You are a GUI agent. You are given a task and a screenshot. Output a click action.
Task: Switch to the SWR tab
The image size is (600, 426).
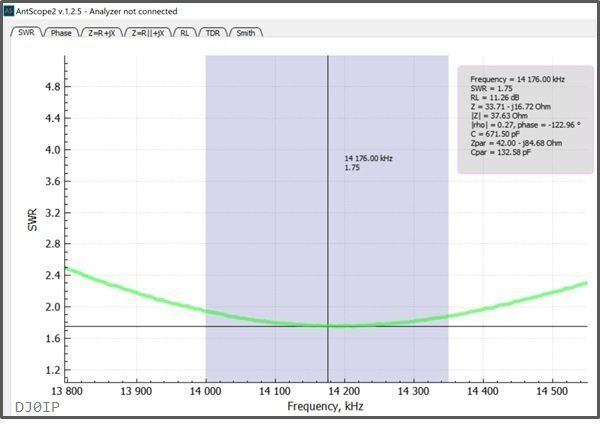26,33
